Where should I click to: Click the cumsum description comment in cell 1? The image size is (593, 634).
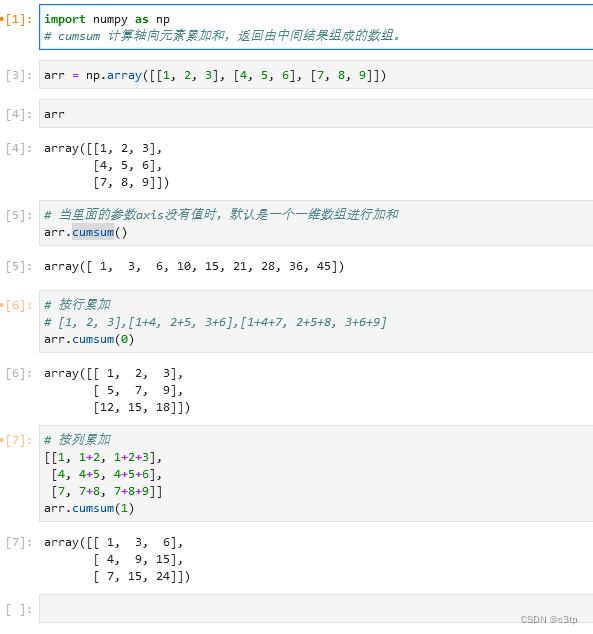click(222, 36)
